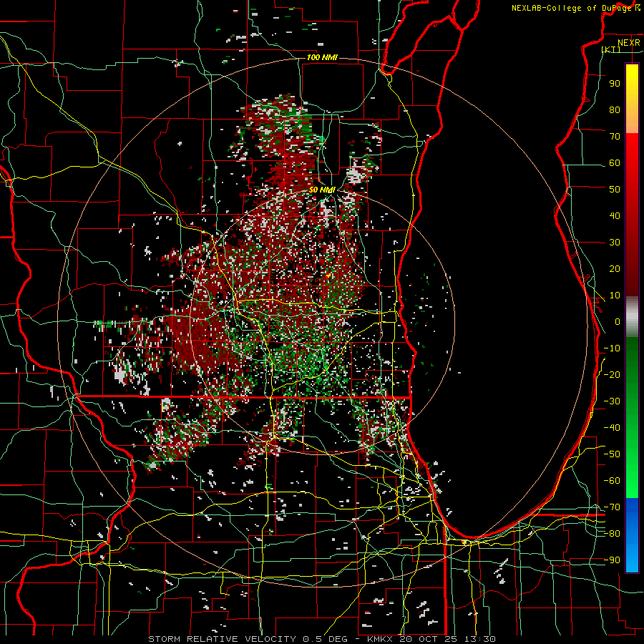Click the 60 knot label on the scale
The image size is (644, 644).
click(615, 162)
